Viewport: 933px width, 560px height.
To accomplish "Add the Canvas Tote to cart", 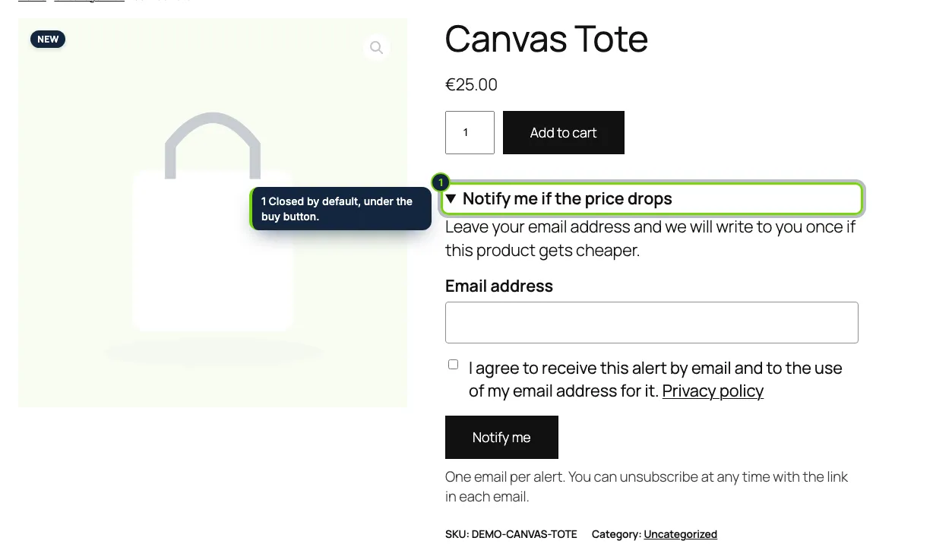I will coord(564,133).
